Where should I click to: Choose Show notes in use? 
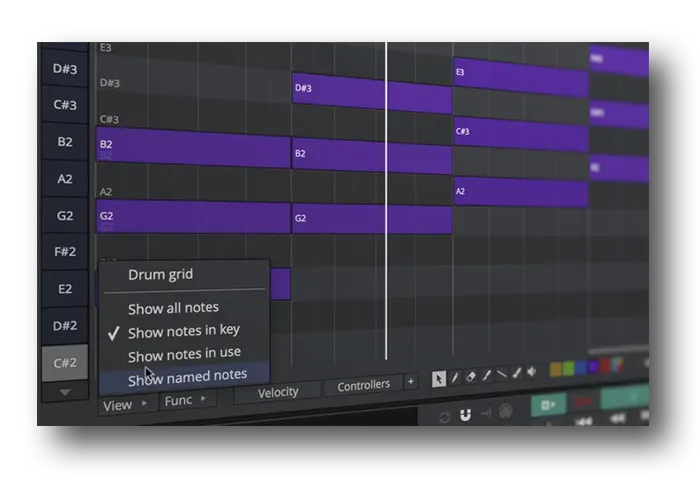click(184, 355)
